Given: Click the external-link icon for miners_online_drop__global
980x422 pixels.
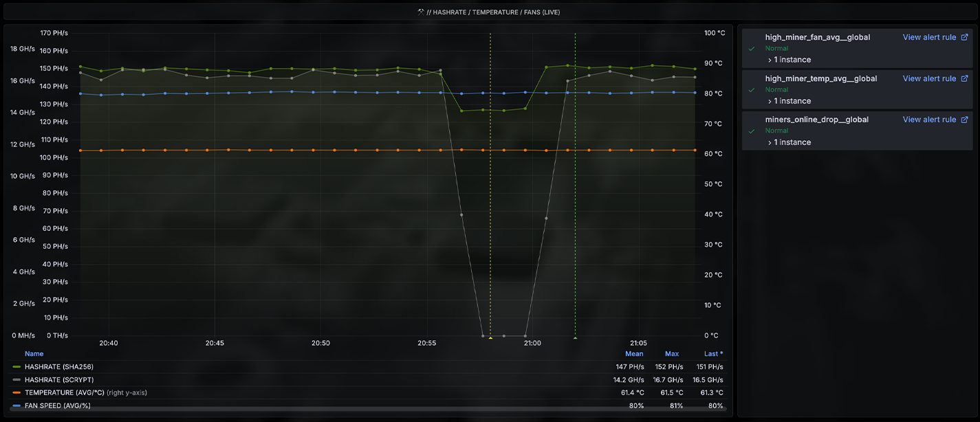Looking at the screenshot, I should pyautogui.click(x=964, y=120).
